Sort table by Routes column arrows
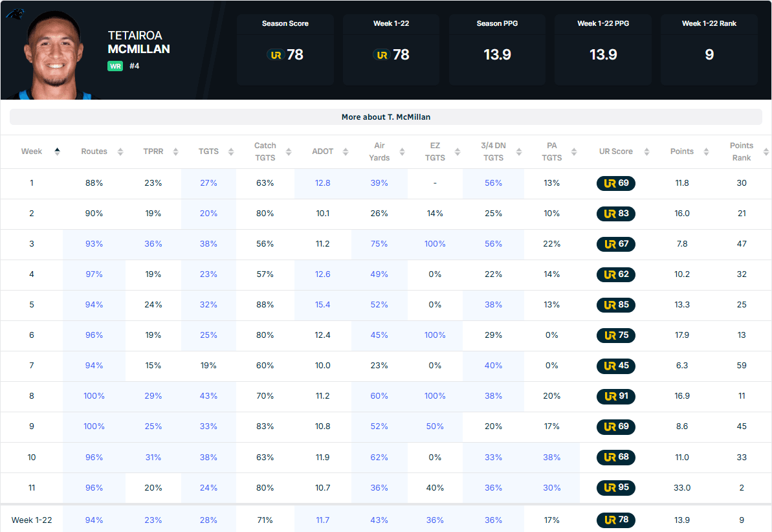 120,151
